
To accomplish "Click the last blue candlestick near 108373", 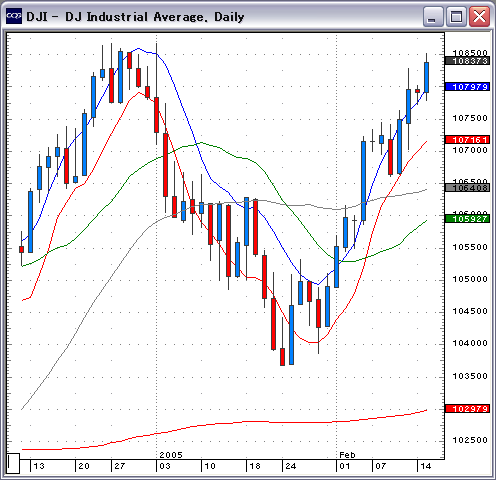I will [x=426, y=77].
